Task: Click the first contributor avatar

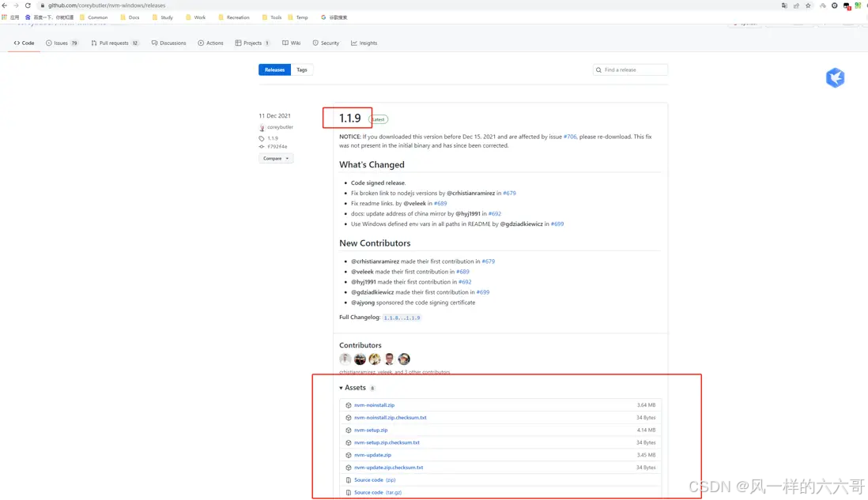Action: click(345, 359)
